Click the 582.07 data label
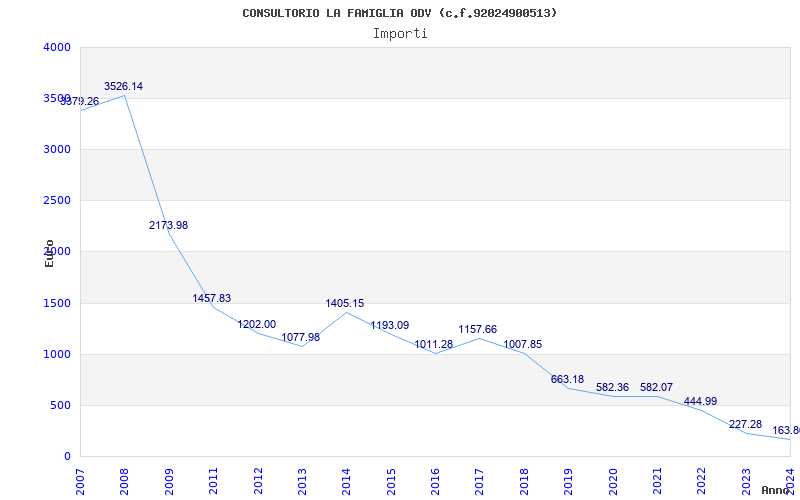Image resolution: width=800 pixels, height=500 pixels. point(657,388)
